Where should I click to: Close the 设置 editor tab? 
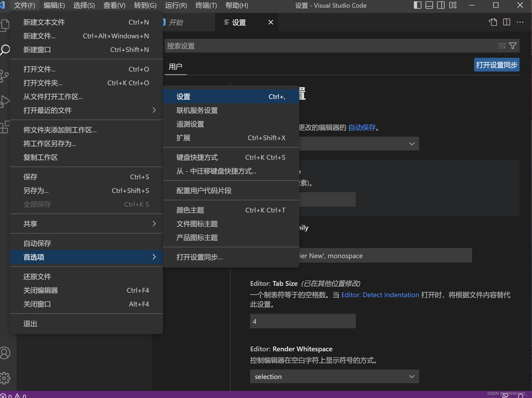(271, 22)
